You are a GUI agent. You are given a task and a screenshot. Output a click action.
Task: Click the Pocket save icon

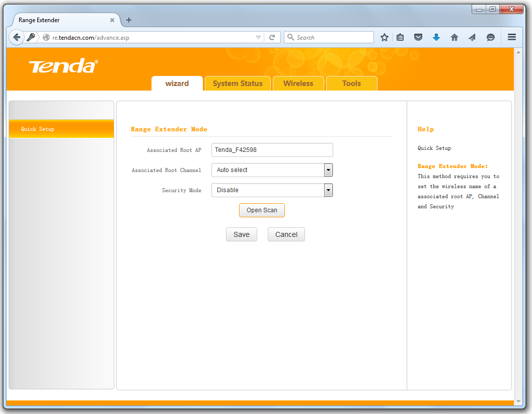click(x=418, y=37)
